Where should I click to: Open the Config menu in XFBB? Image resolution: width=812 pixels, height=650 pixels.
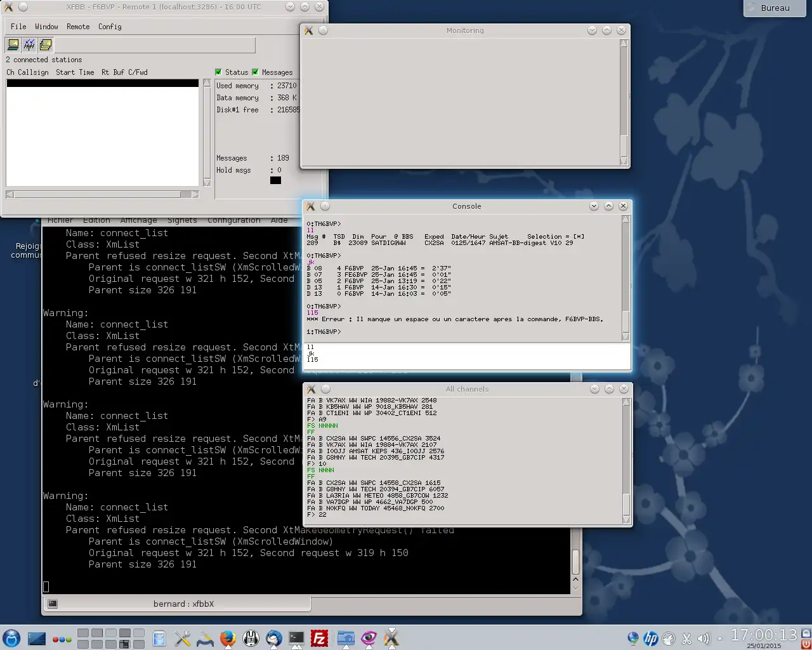click(110, 27)
